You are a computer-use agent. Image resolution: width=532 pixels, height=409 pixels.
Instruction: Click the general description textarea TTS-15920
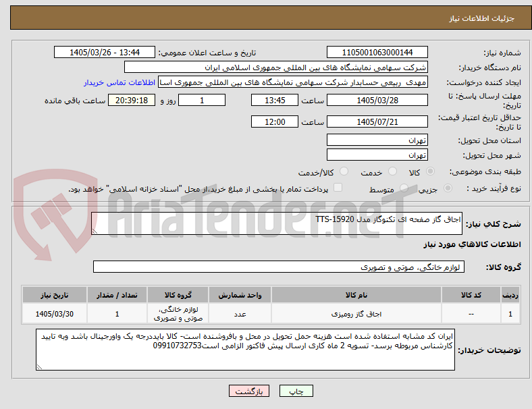[x=277, y=223]
